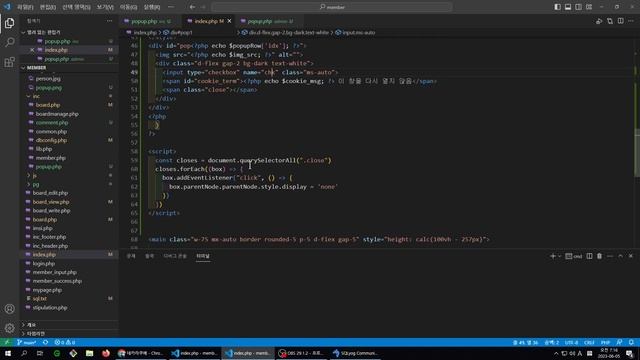Open sql.txt in the file tree
Image resolution: width=640 pixels, height=360 pixels.
click(x=40, y=299)
